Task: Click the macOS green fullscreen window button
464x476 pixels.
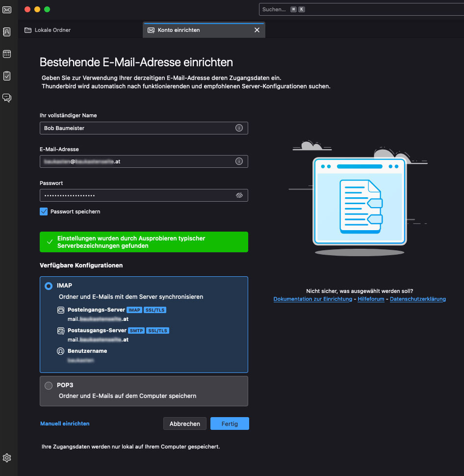Action: click(x=47, y=9)
